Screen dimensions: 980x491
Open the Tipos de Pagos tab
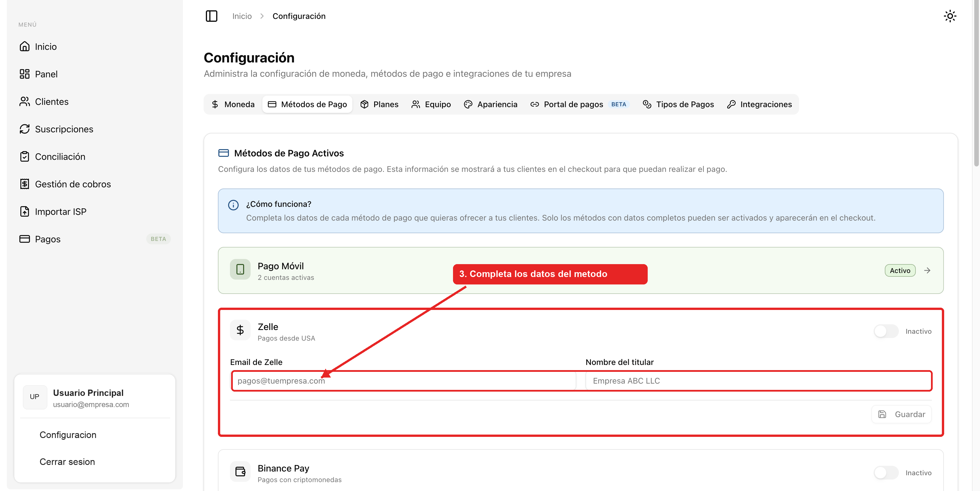(678, 104)
